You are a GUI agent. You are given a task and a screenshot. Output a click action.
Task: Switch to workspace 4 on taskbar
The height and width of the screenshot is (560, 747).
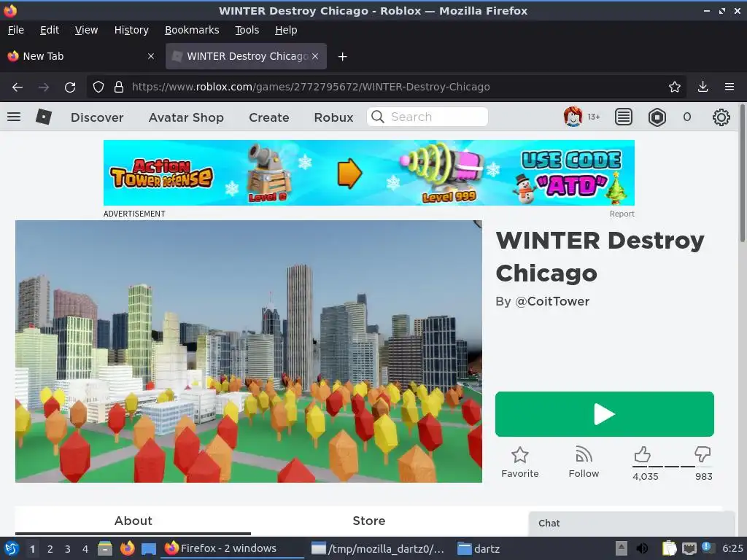tap(85, 549)
